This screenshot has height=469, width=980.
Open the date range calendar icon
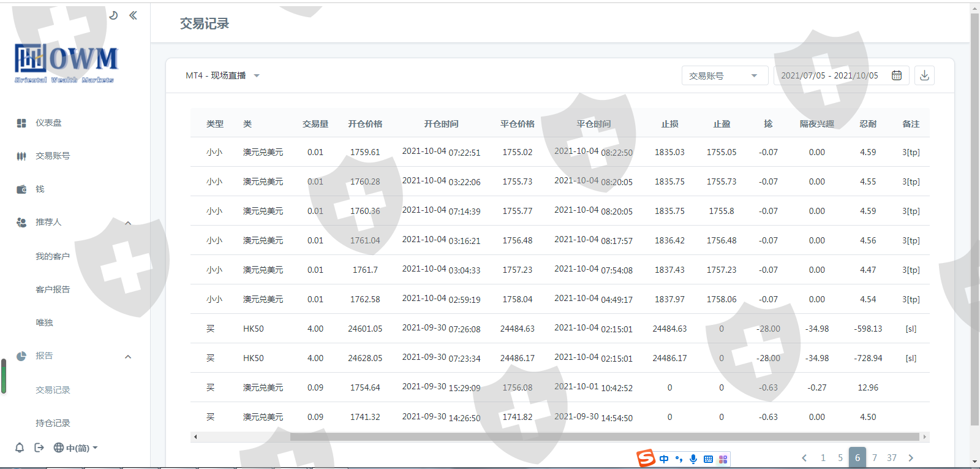coord(897,75)
